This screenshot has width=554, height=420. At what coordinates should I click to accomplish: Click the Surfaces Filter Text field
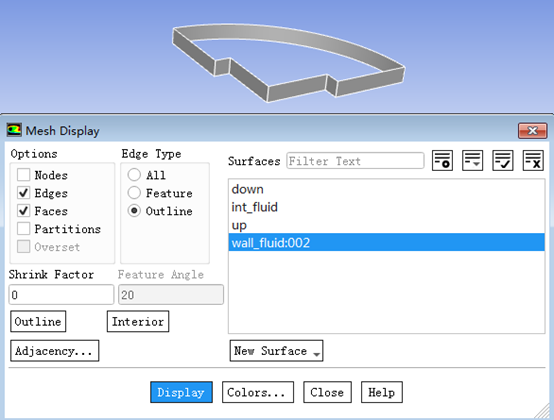[355, 161]
